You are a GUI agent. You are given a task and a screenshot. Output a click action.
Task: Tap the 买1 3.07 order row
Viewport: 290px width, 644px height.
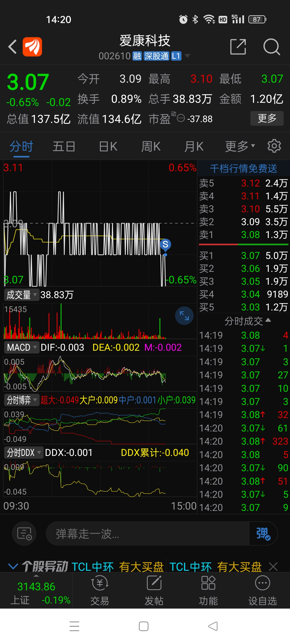pyautogui.click(x=244, y=255)
